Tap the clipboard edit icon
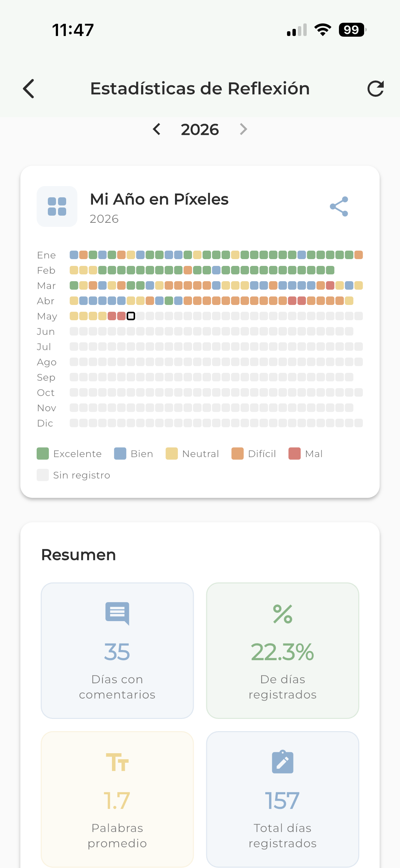Image resolution: width=400 pixels, height=868 pixels. (283, 762)
